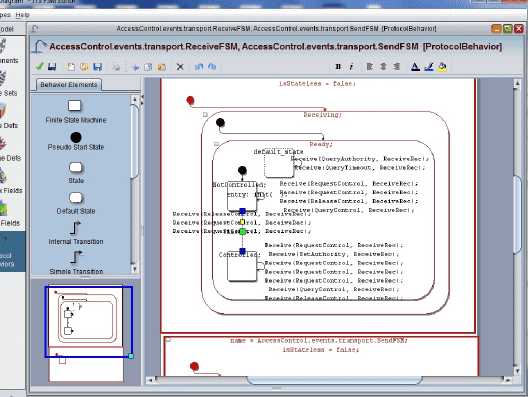This screenshot has height=397, width=529.
Task: Select the NotControlled state box
Action: 242,197
